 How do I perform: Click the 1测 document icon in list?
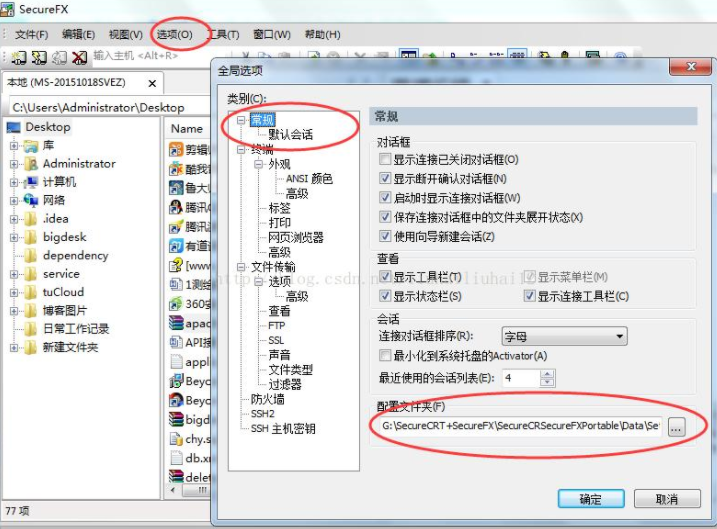click(176, 284)
